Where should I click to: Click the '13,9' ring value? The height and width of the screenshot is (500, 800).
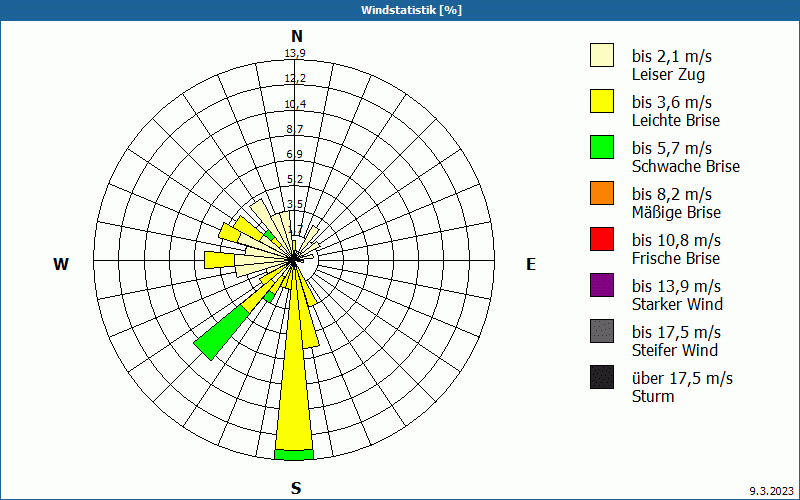tap(295, 53)
